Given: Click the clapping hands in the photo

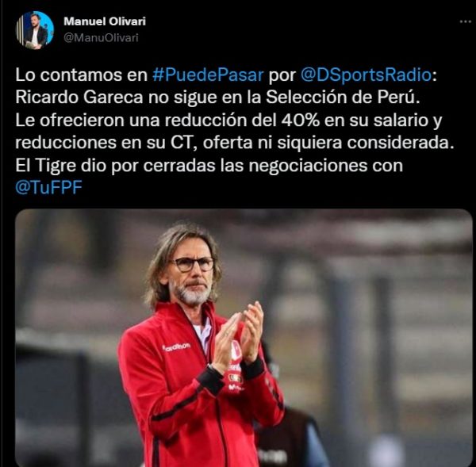Looking at the screenshot, I should (x=238, y=338).
